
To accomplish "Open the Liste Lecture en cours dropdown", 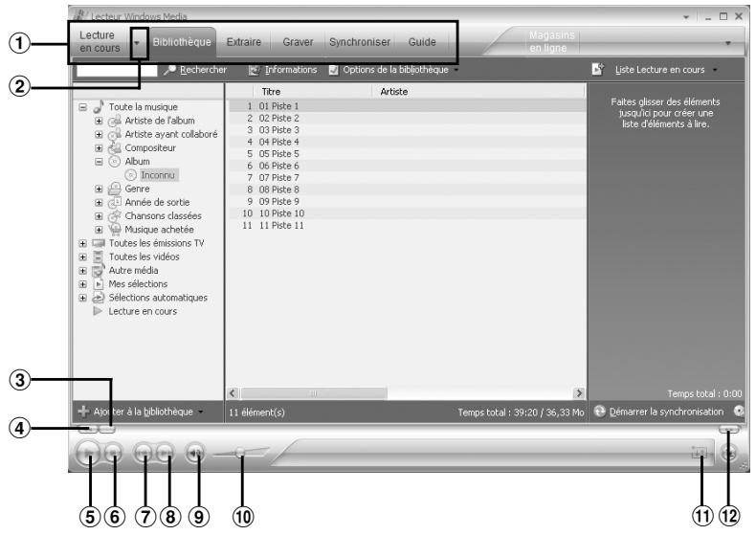I will click(666, 70).
